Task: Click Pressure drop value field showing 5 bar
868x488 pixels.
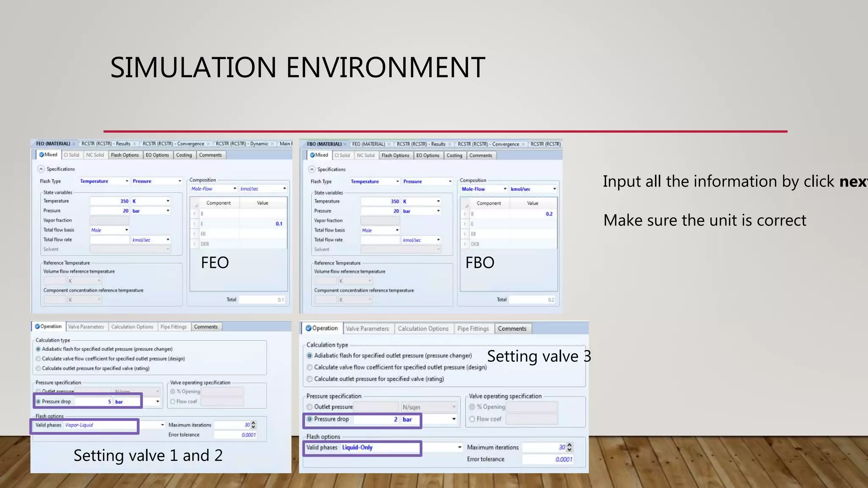Action: [94, 402]
